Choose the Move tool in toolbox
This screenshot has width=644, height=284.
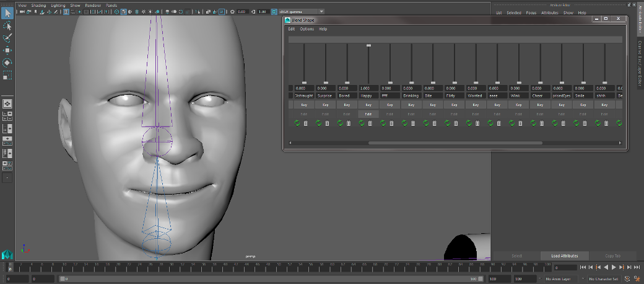(x=7, y=50)
